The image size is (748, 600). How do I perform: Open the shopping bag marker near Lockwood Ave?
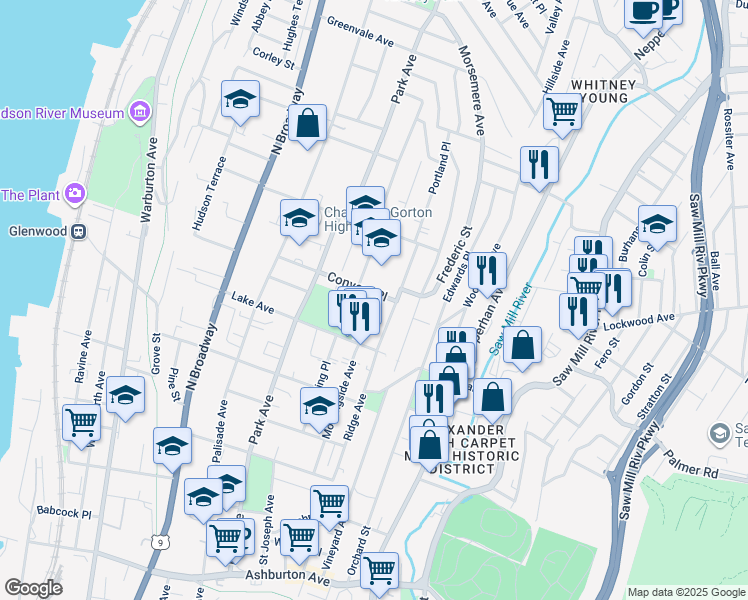click(x=522, y=346)
